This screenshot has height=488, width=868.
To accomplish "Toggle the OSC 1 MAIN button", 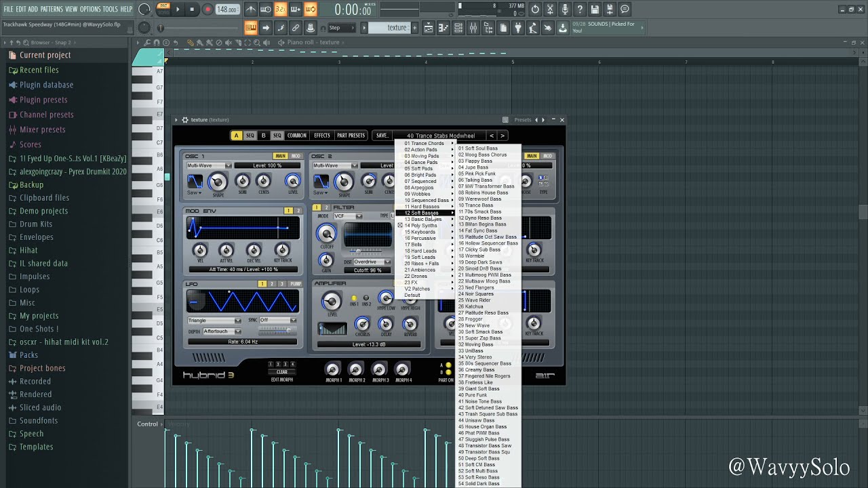I will pos(280,156).
